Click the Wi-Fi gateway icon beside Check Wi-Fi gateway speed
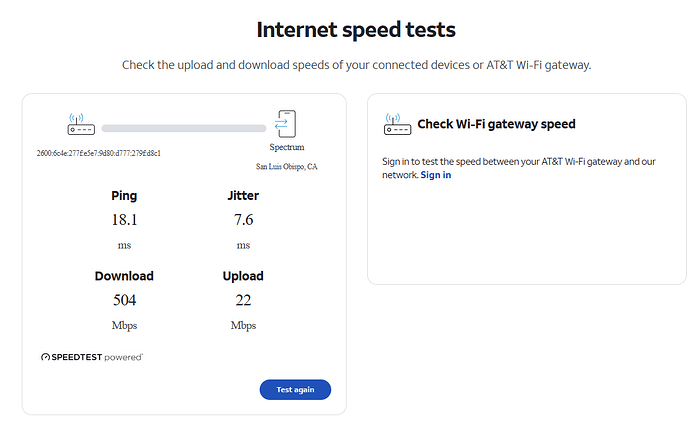Screen dimensions: 690x428 397,124
